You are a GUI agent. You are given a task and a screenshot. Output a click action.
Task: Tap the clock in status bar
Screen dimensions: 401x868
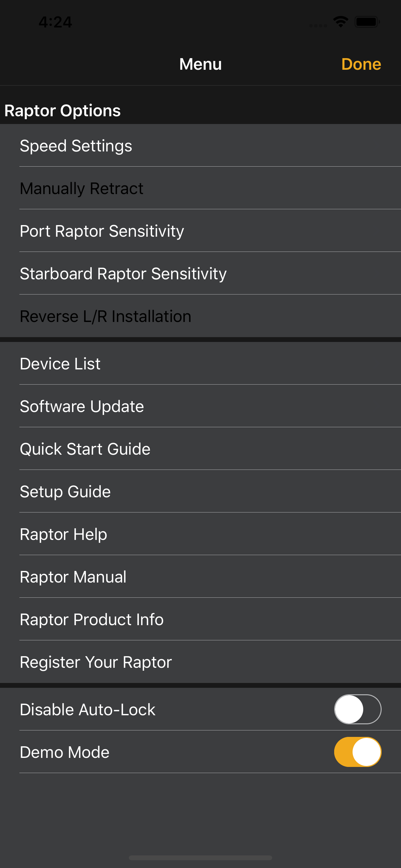[x=55, y=22]
